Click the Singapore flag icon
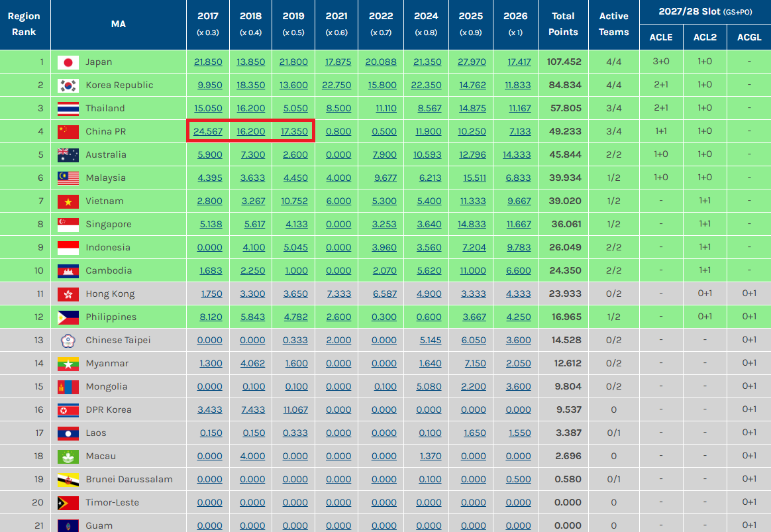The height and width of the screenshot is (532, 771). [68, 224]
